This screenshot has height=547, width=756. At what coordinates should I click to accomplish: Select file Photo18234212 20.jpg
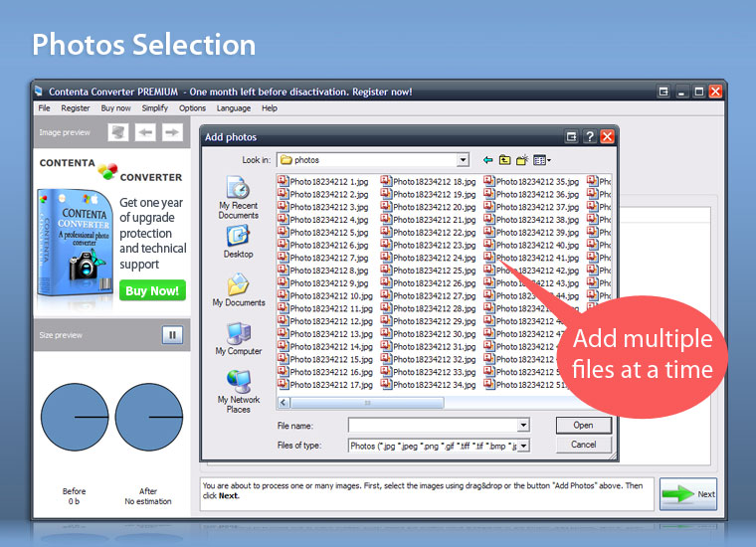[x=428, y=207]
